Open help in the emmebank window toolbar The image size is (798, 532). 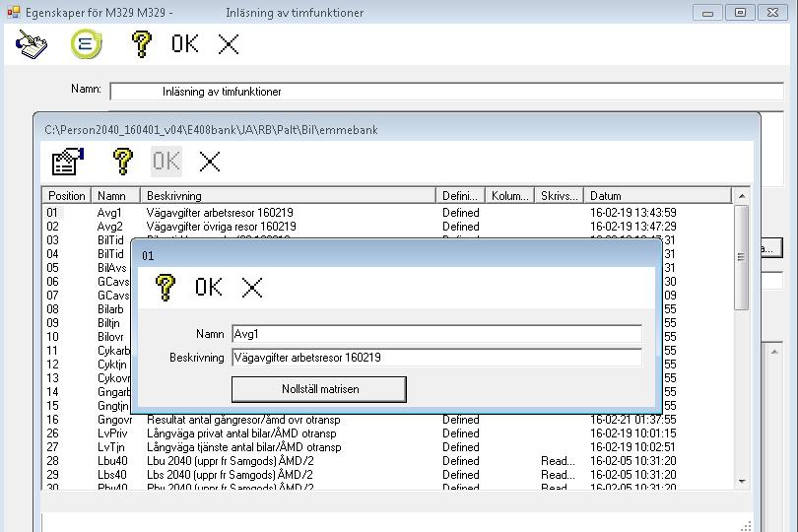pyautogui.click(x=122, y=162)
